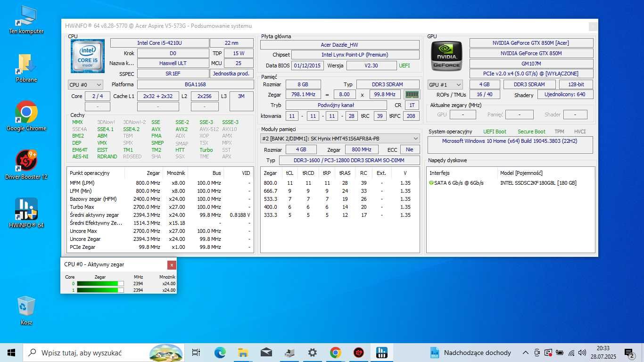Click the battery icon in the tray

tap(560, 353)
